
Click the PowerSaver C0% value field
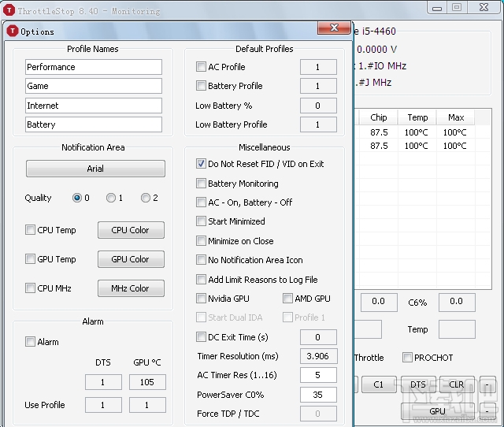coord(318,395)
